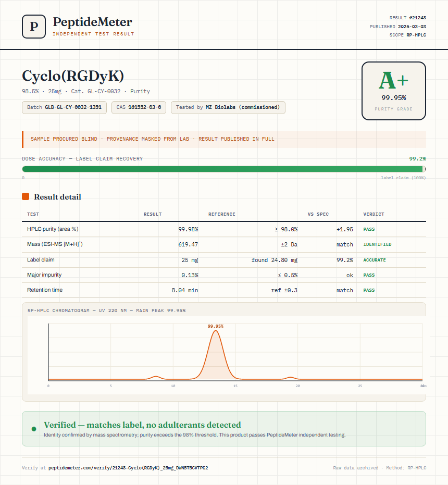Click the INDEPENDENT TEST RESULT subtitle
The image size is (448, 485).
[93, 34]
